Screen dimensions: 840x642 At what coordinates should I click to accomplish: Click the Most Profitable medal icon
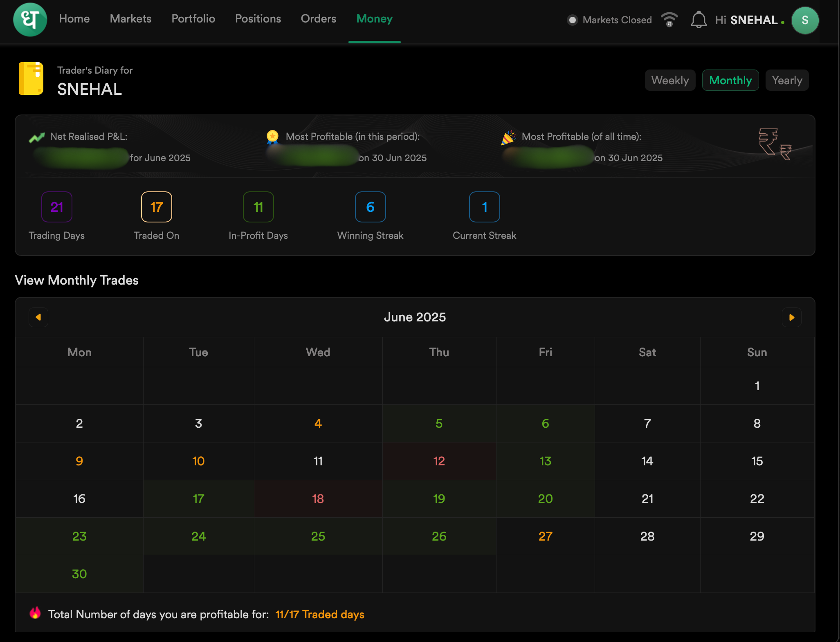coord(272,137)
